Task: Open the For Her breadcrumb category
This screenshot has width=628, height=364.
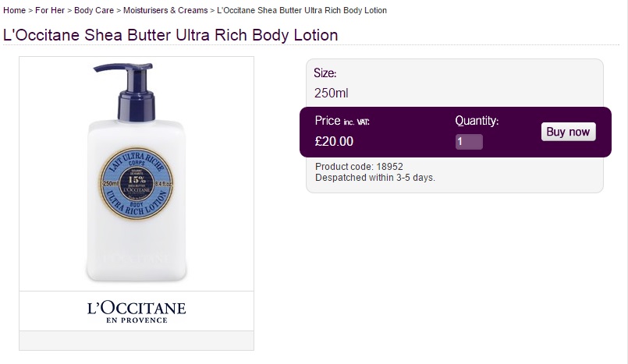Action: 51,11
